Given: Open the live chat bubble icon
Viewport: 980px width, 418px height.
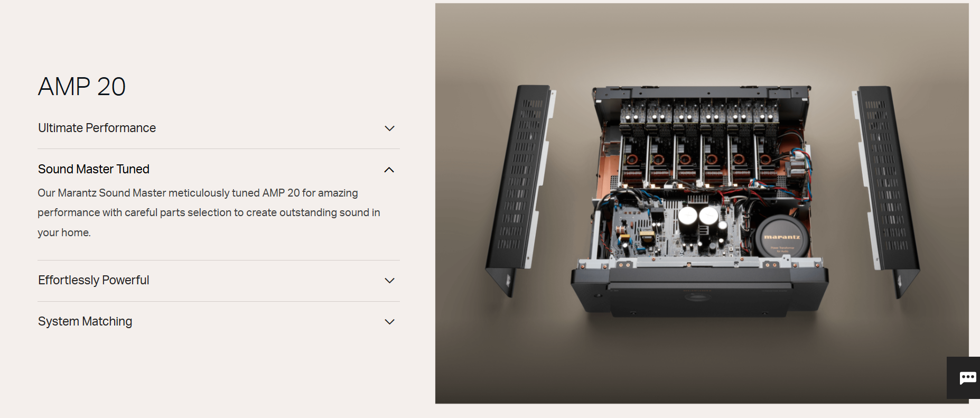Looking at the screenshot, I should (967, 377).
